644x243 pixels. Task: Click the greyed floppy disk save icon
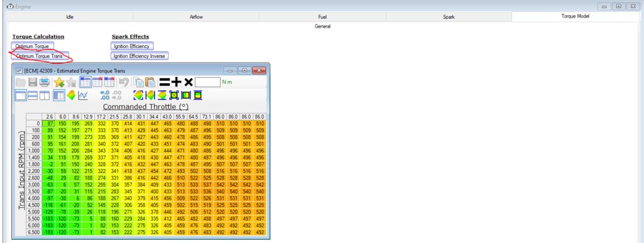pyautogui.click(x=33, y=82)
